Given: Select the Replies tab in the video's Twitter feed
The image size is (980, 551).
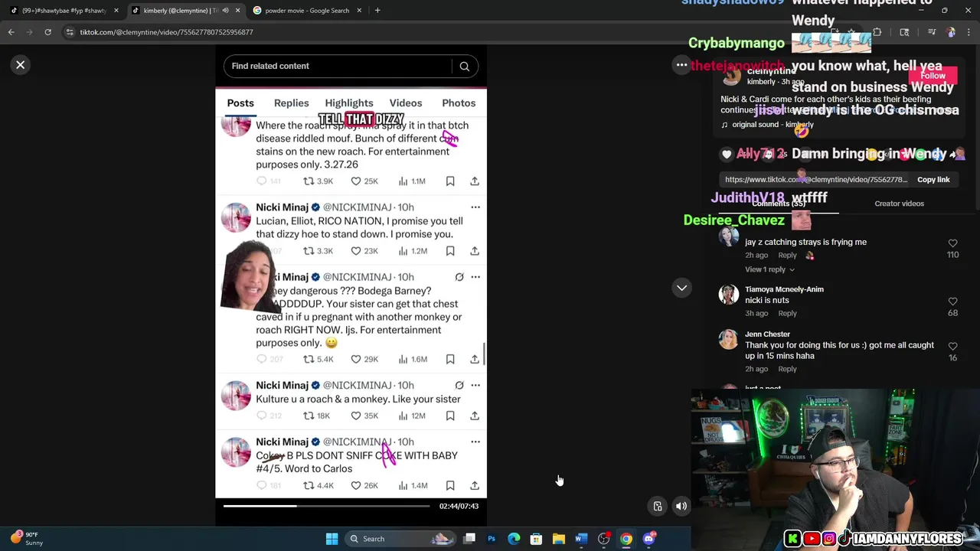Looking at the screenshot, I should (x=292, y=103).
